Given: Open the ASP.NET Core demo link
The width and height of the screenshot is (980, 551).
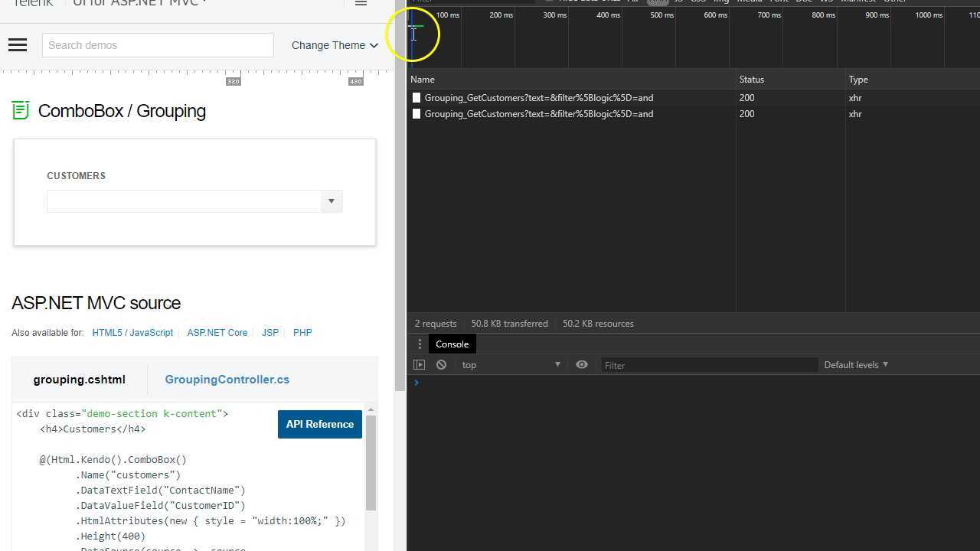Looking at the screenshot, I should (x=217, y=333).
